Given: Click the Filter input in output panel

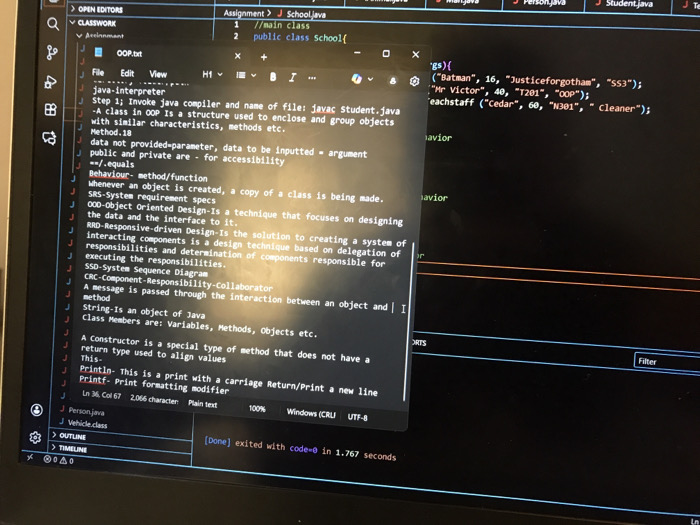Looking at the screenshot, I should (667, 362).
